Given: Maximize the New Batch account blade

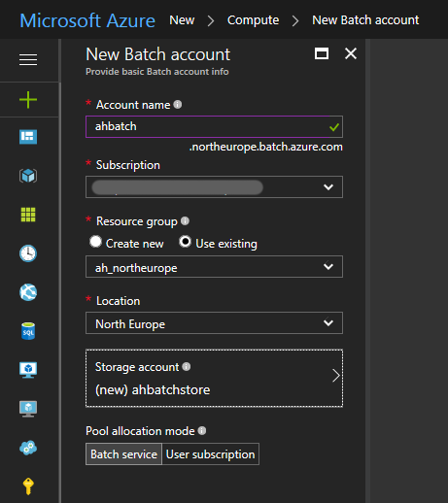Looking at the screenshot, I should tap(322, 53).
